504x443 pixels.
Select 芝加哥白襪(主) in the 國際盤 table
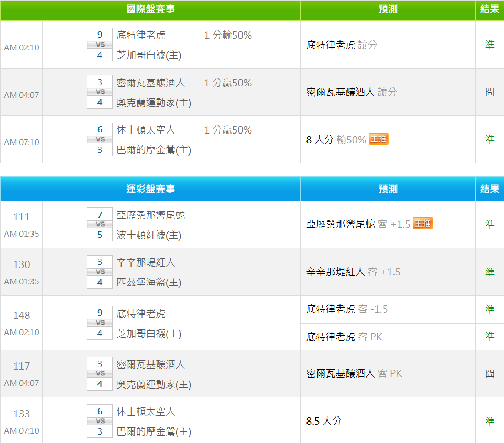click(149, 55)
